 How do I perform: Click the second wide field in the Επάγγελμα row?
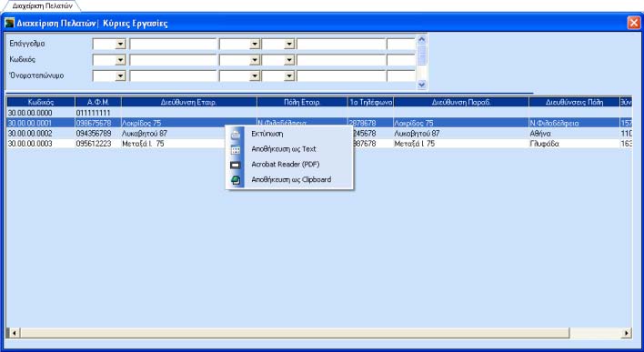[341, 44]
